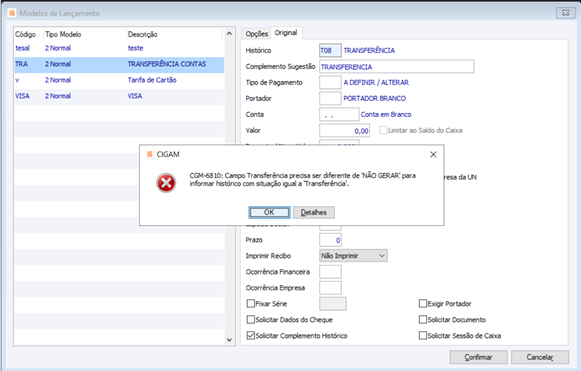Click the Histórico code field T08

click(x=330, y=50)
